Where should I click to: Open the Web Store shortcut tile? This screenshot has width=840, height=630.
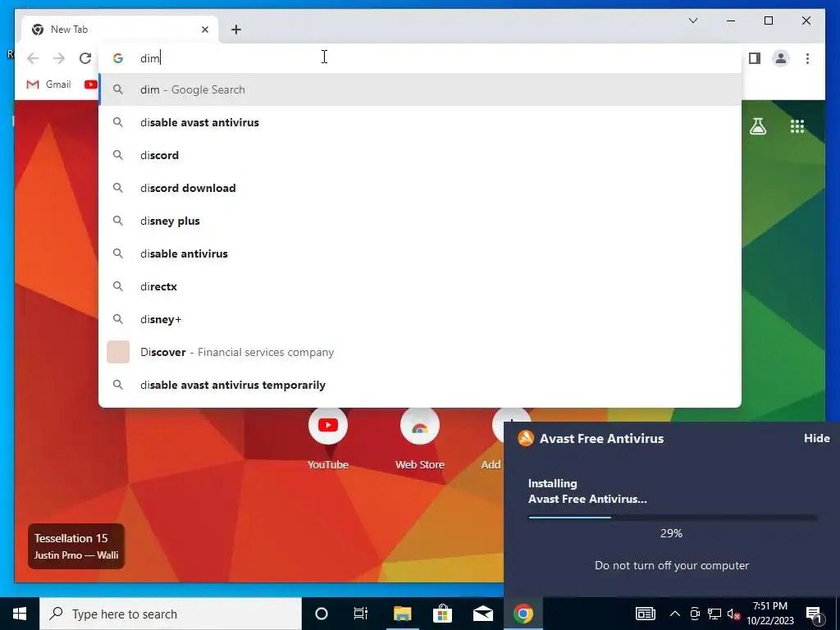click(x=420, y=440)
